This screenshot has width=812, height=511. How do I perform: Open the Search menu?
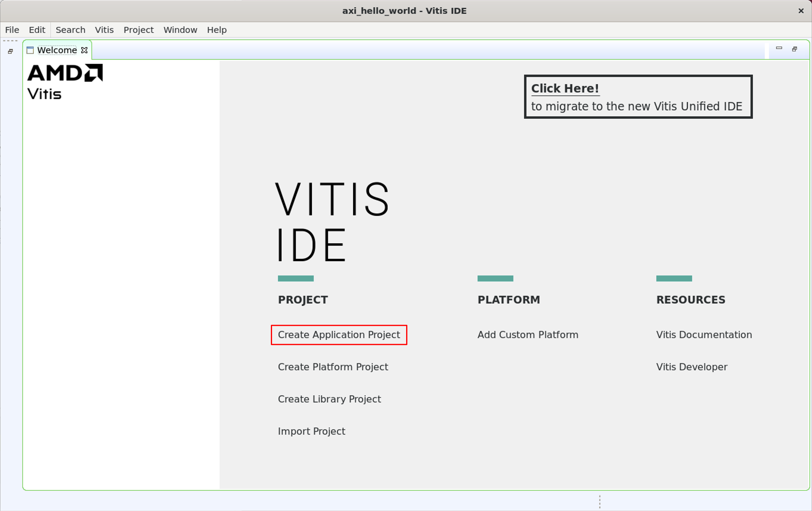[70, 30]
